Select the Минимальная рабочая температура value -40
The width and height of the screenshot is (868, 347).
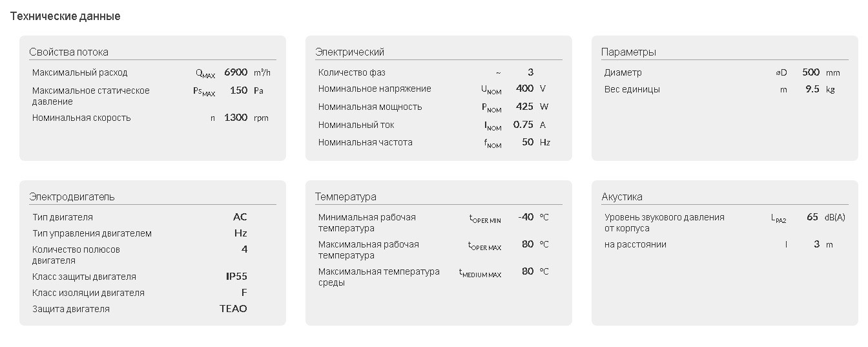526,217
